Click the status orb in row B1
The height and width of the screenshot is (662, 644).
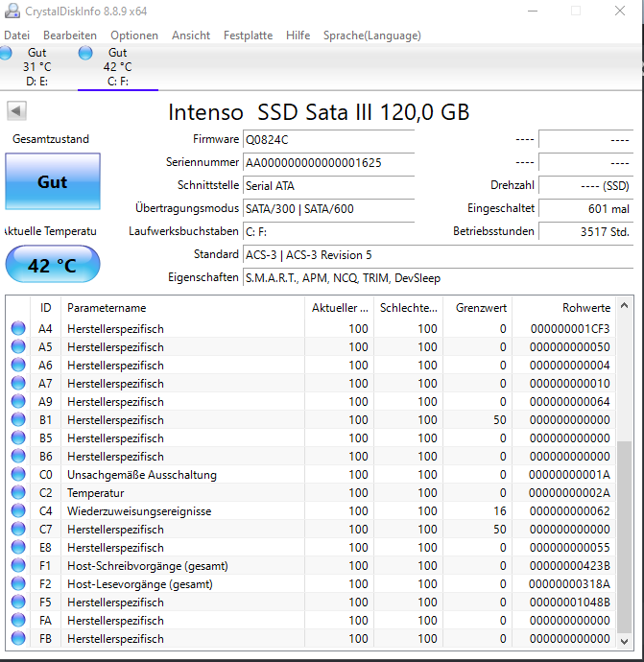18,419
